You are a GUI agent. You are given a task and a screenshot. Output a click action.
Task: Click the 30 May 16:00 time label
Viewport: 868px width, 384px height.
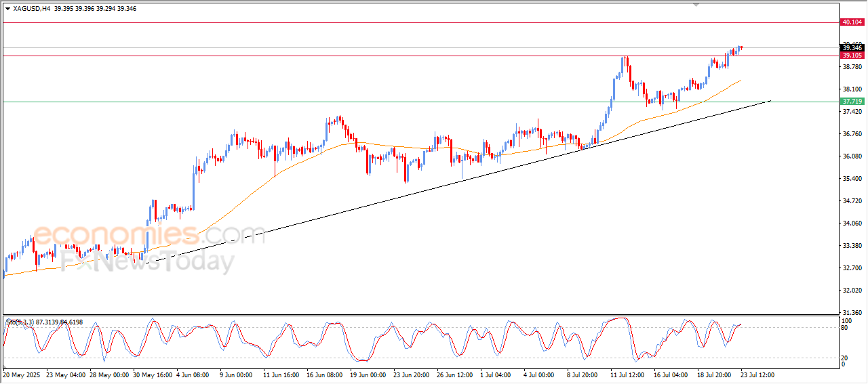point(153,374)
